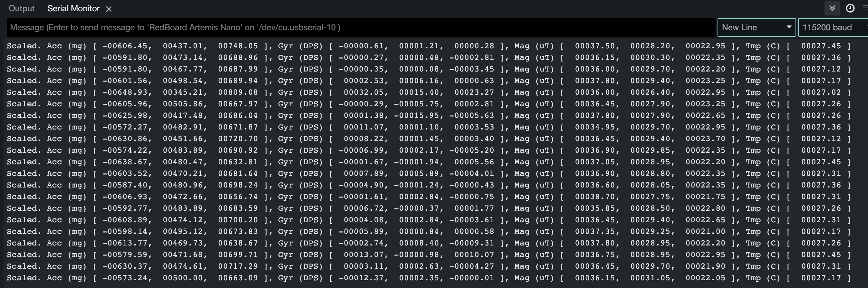
Task: Select the Serial Monitor tab
Action: (73, 8)
